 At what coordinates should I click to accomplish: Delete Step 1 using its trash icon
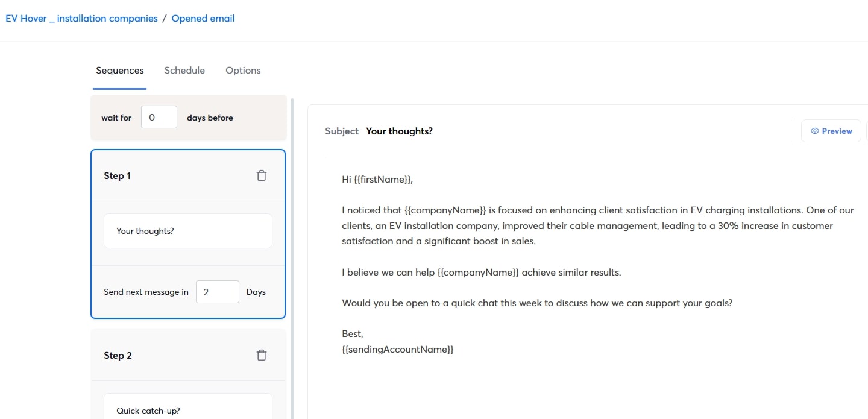[x=261, y=175]
